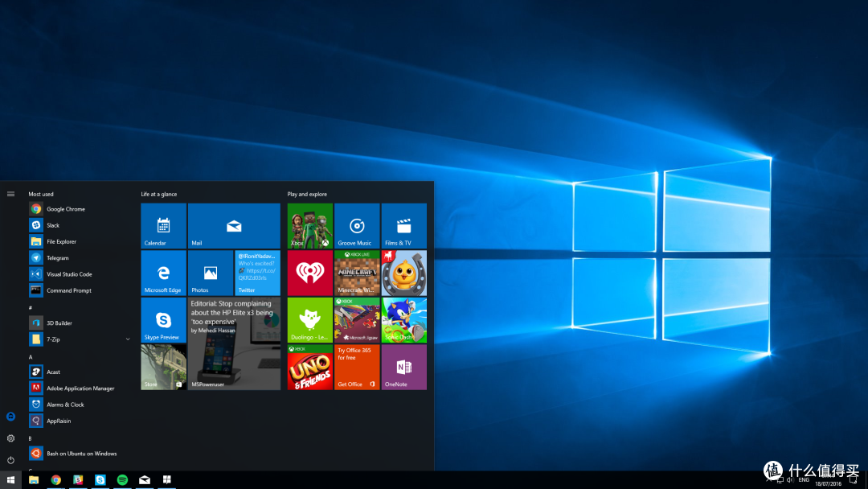The image size is (868, 489).
Task: Open File Explorer from the taskbar
Action: click(34, 479)
